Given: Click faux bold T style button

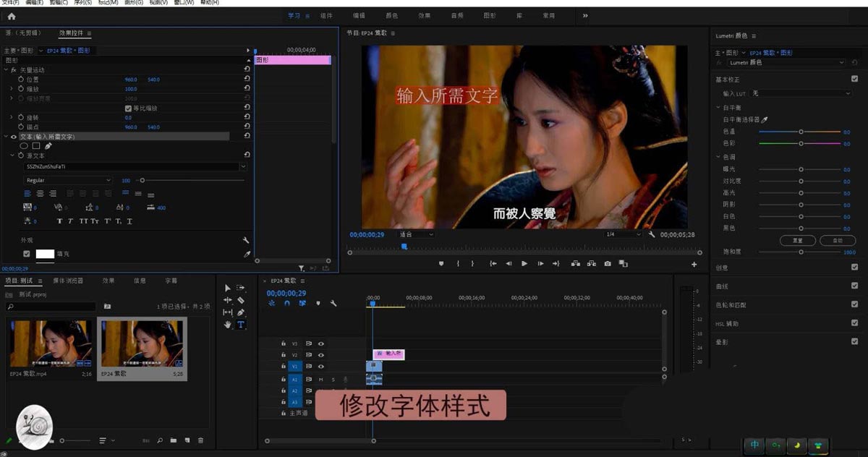Looking at the screenshot, I should tap(60, 221).
